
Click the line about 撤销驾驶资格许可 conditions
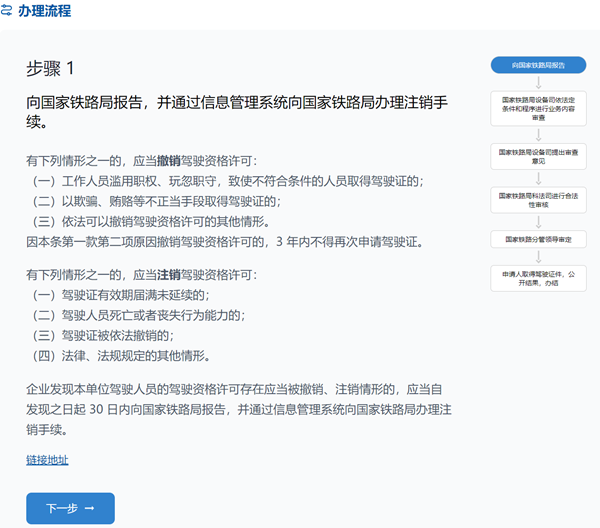click(141, 161)
